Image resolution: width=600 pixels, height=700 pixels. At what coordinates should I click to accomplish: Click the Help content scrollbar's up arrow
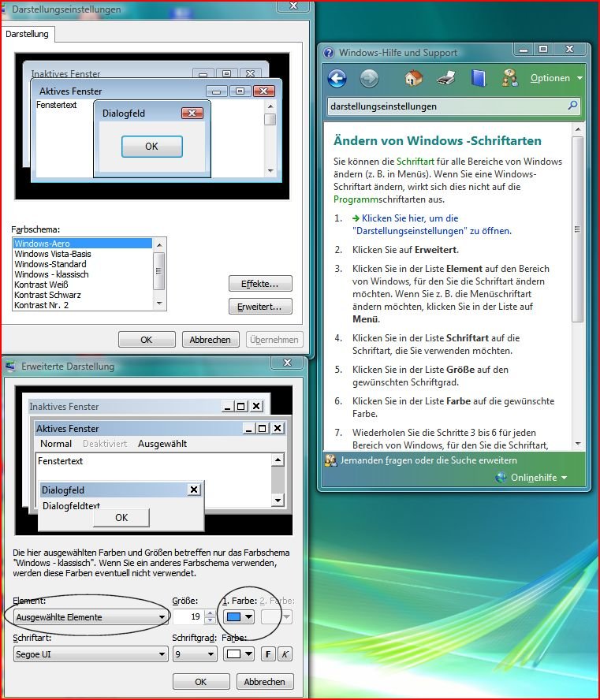(x=578, y=129)
